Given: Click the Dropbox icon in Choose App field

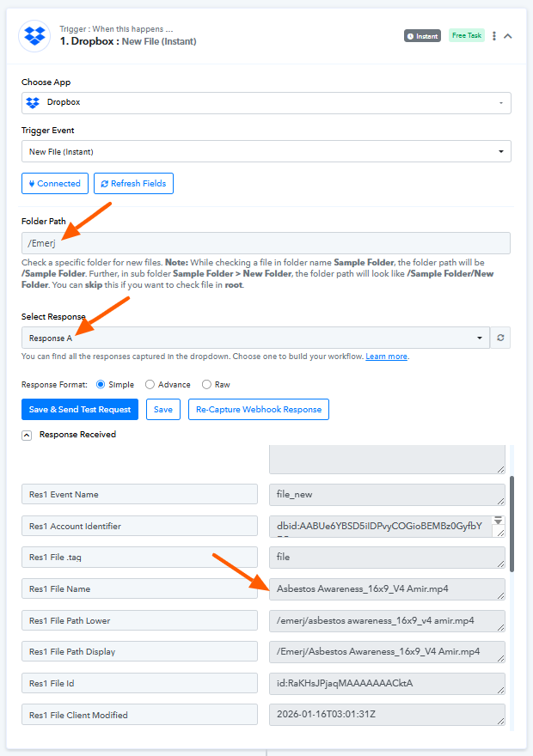Looking at the screenshot, I should (33, 103).
